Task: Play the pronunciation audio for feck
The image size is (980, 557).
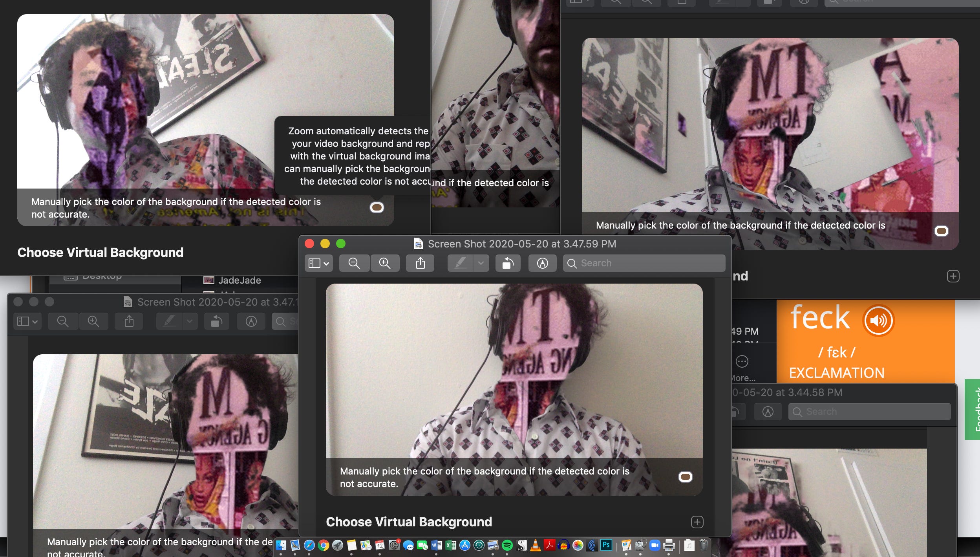Action: pyautogui.click(x=878, y=321)
